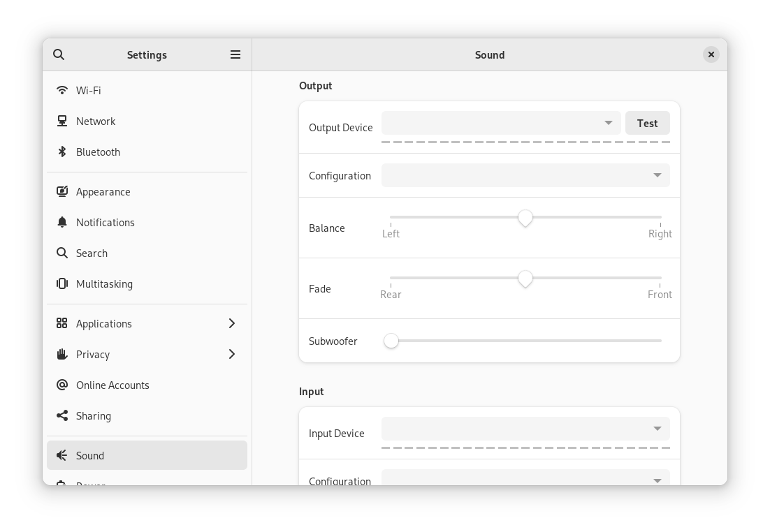Expand Privacy with its chevron arrow
Viewport: 770px width, 532px height.
232,355
